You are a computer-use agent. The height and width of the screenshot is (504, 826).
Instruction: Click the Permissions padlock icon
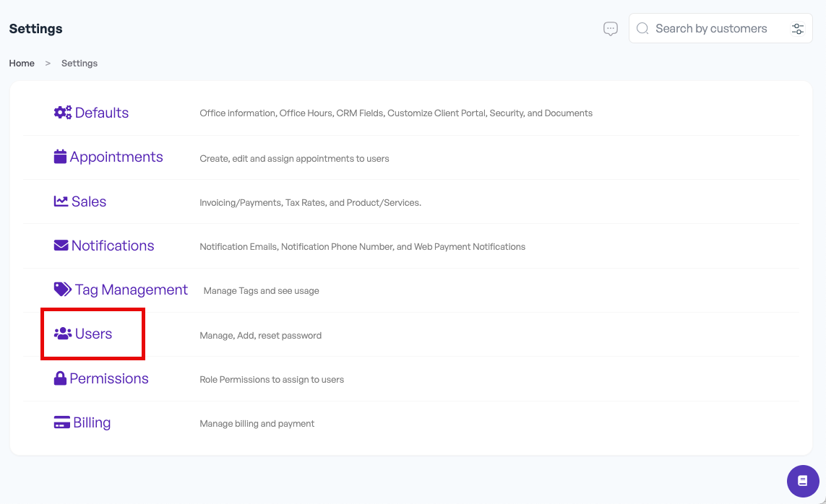tap(60, 378)
